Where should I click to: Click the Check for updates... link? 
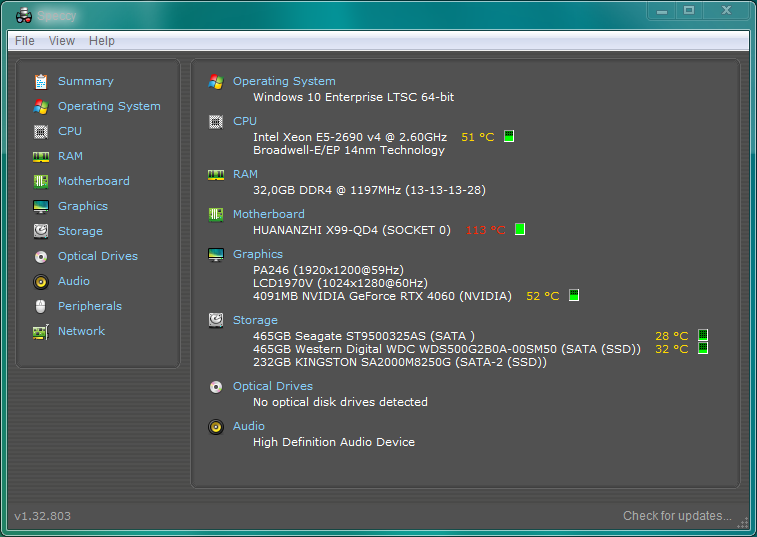tap(677, 516)
